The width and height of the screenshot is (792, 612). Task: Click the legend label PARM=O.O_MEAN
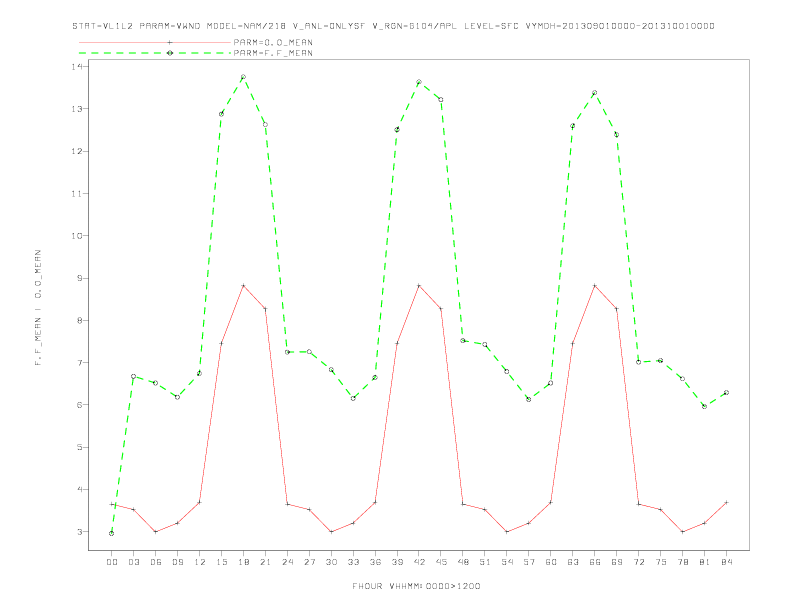(x=273, y=42)
